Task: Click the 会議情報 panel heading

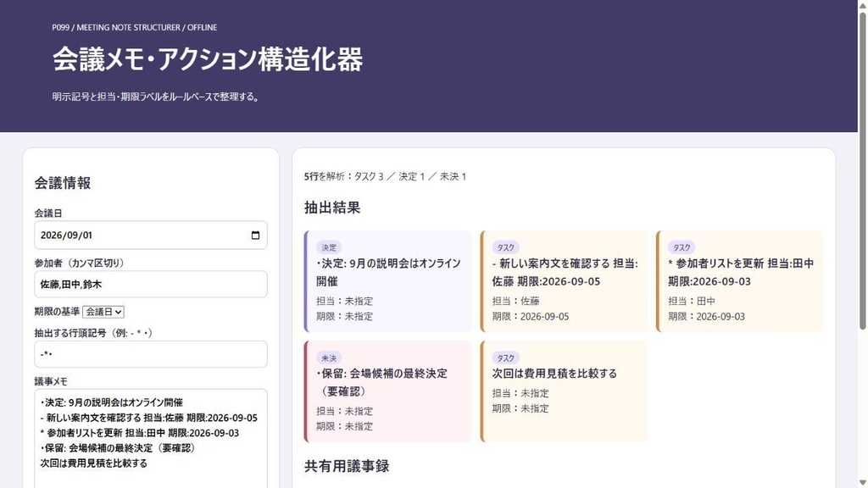Action: pyautogui.click(x=63, y=183)
